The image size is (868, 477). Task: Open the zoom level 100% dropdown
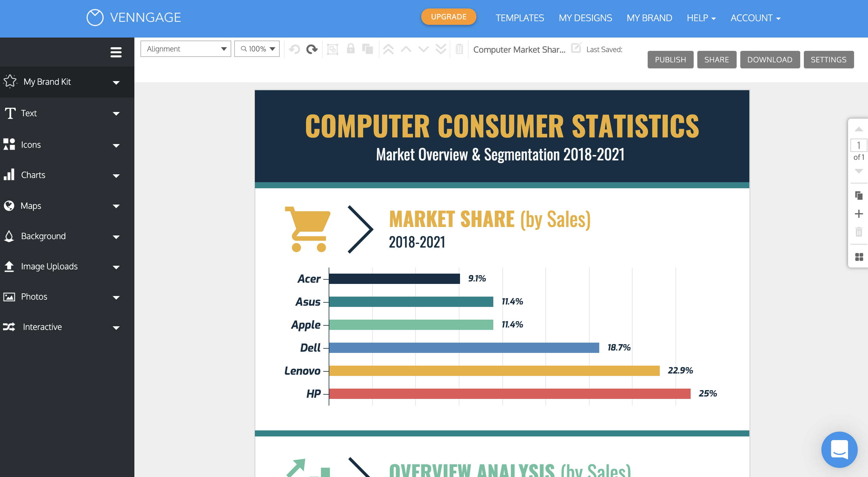pyautogui.click(x=257, y=49)
